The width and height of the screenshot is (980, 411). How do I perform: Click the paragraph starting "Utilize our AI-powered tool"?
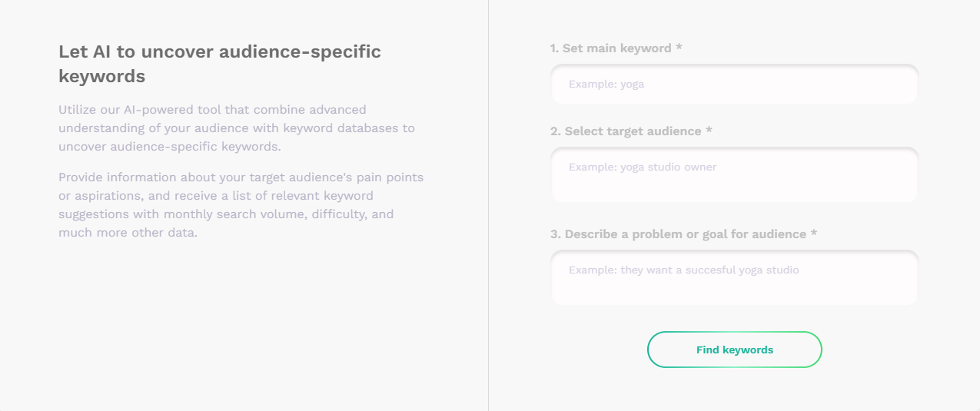pos(237,128)
